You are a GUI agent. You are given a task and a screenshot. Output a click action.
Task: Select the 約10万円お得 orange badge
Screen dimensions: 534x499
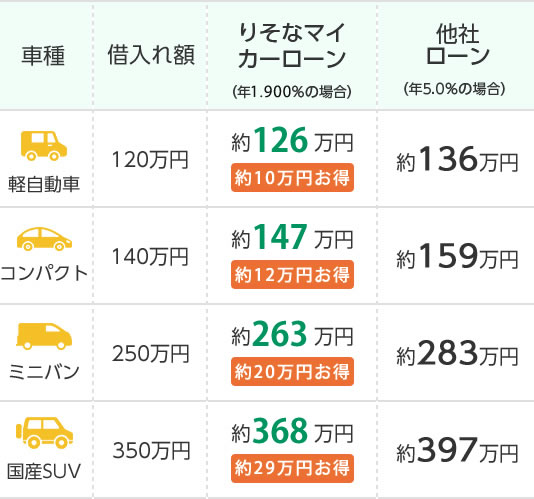292,177
